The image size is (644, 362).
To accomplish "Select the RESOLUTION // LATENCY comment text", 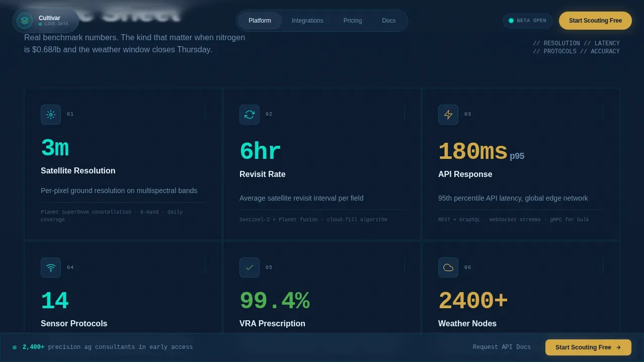I will (577, 43).
